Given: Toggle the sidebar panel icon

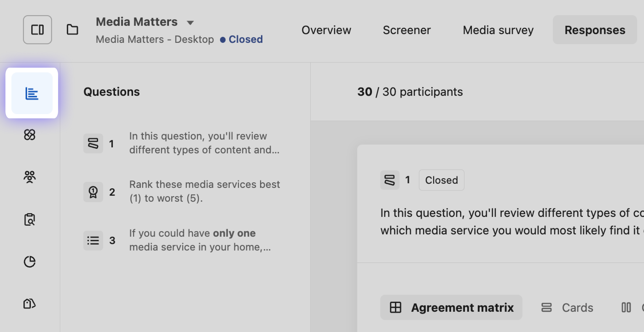Looking at the screenshot, I should (x=38, y=30).
